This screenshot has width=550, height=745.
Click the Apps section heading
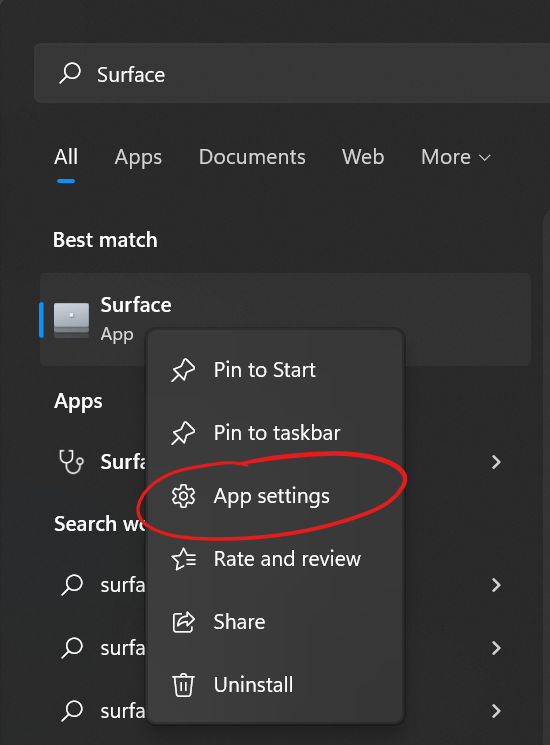click(78, 402)
